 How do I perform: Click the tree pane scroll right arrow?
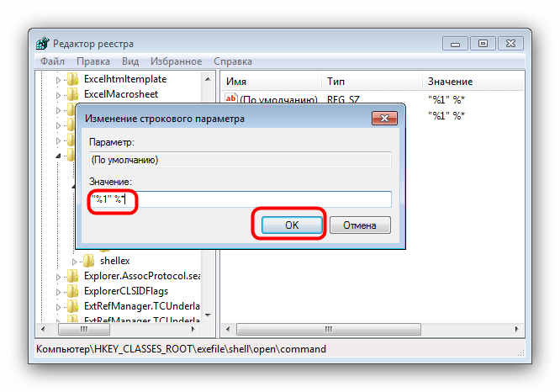coord(193,329)
